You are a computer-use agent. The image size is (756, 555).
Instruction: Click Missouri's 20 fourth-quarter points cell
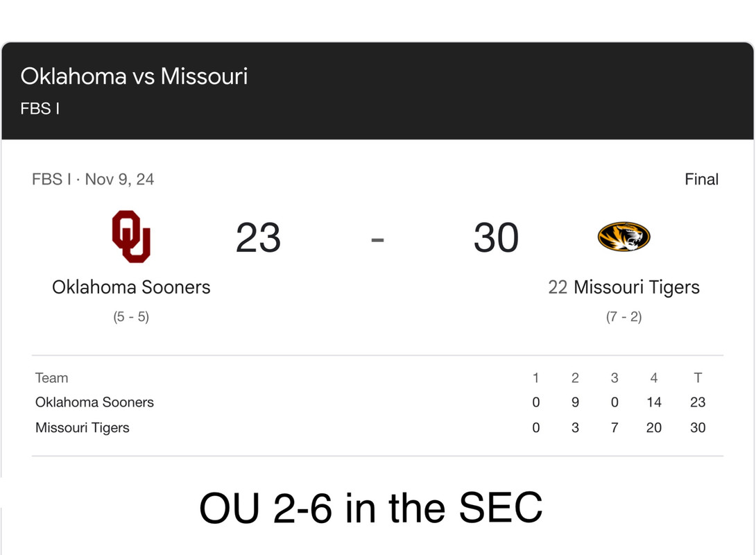654,428
